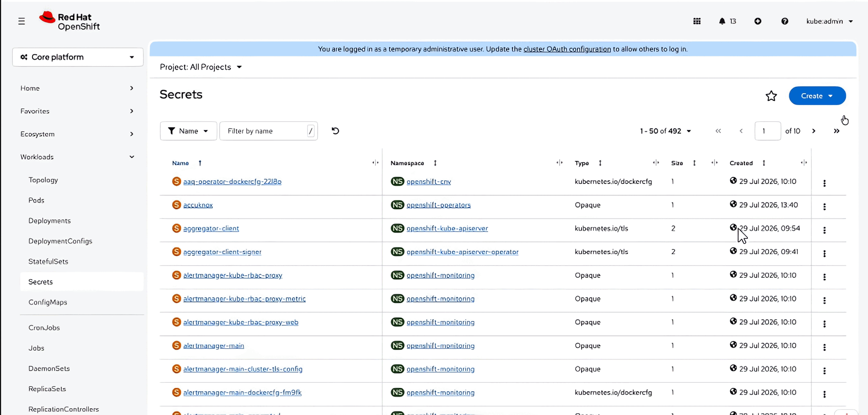Screen dimensions: 868x415
Task: Open DeploymentConfigs in the sidebar
Action: click(x=60, y=241)
